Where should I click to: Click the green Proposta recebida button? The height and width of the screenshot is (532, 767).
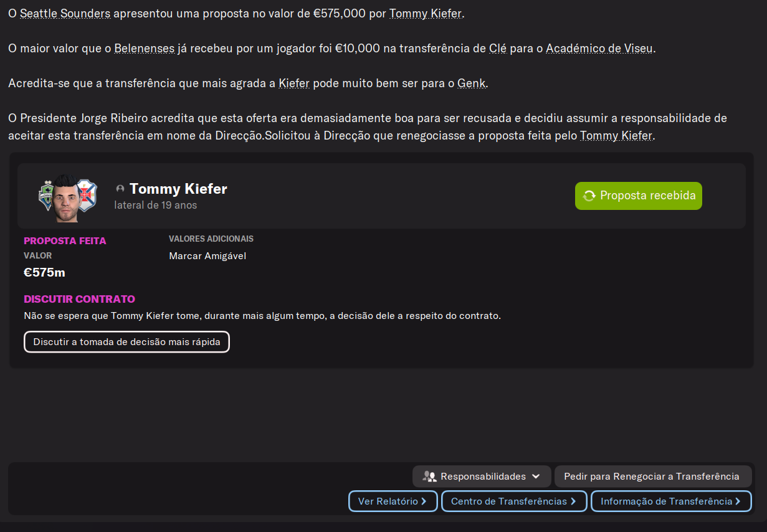coord(639,196)
